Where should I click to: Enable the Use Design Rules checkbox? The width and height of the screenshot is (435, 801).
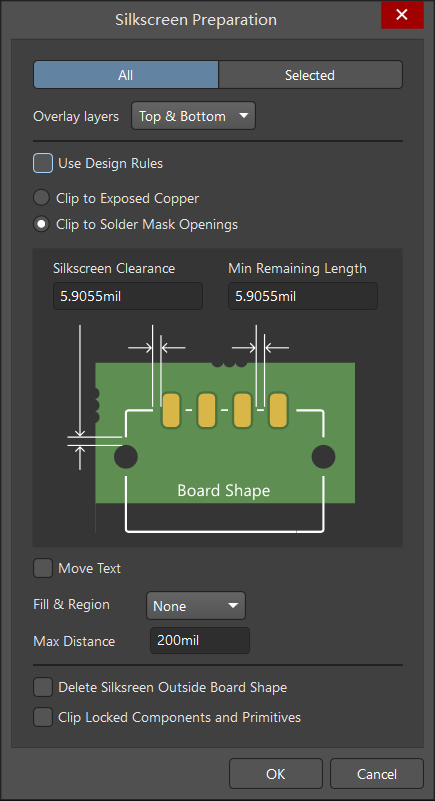43,163
